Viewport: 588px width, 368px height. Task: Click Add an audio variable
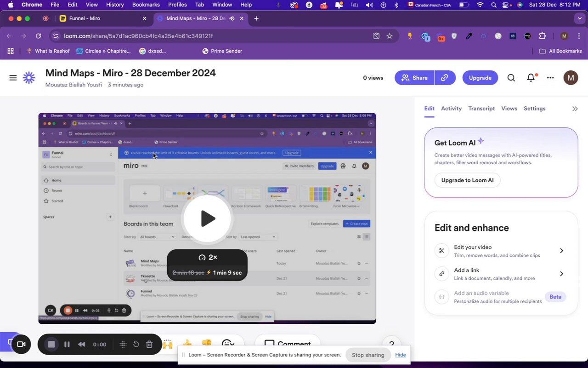coord(501,297)
